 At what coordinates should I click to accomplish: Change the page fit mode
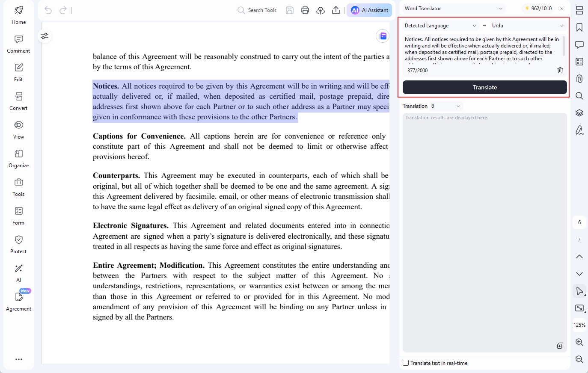579,308
